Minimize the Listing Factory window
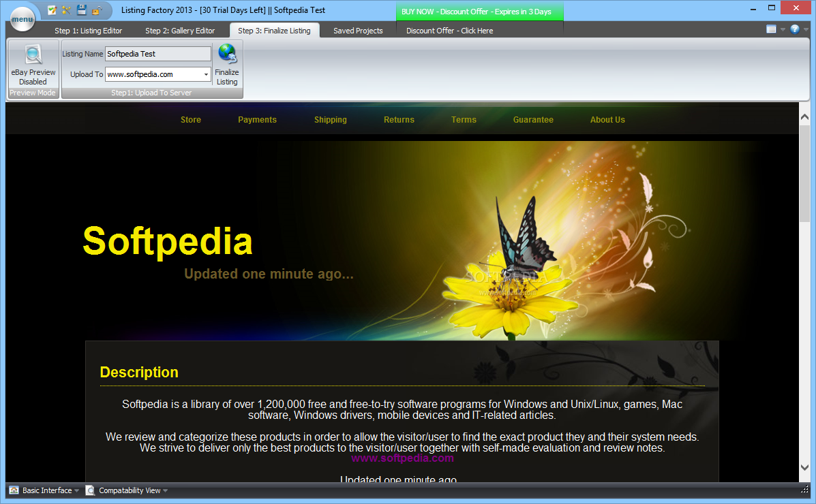816x504 pixels. (753, 8)
